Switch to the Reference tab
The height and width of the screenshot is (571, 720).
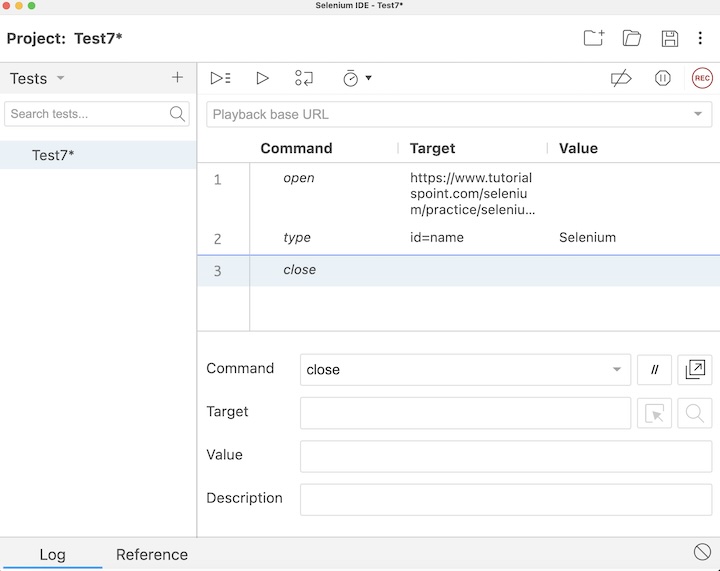tap(152, 554)
